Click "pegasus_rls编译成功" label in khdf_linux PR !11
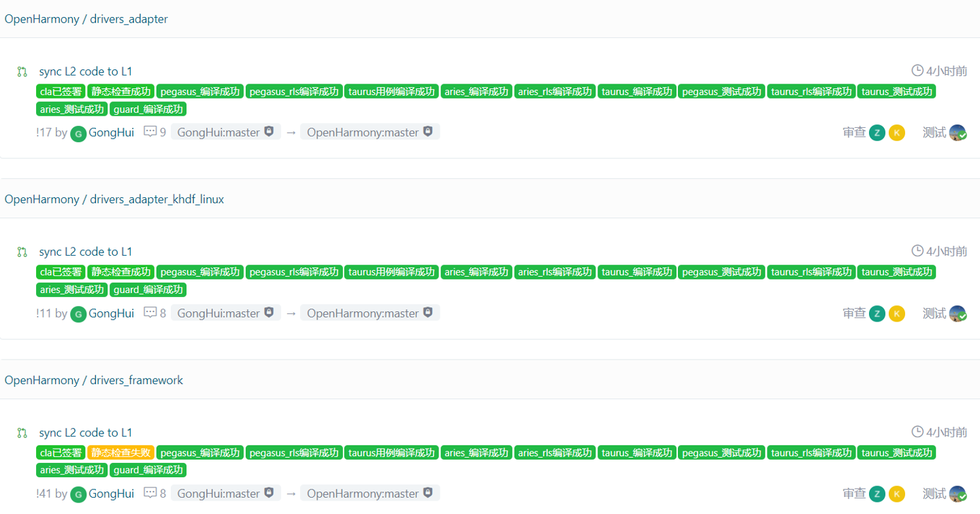This screenshot has width=980, height=514. (x=295, y=272)
